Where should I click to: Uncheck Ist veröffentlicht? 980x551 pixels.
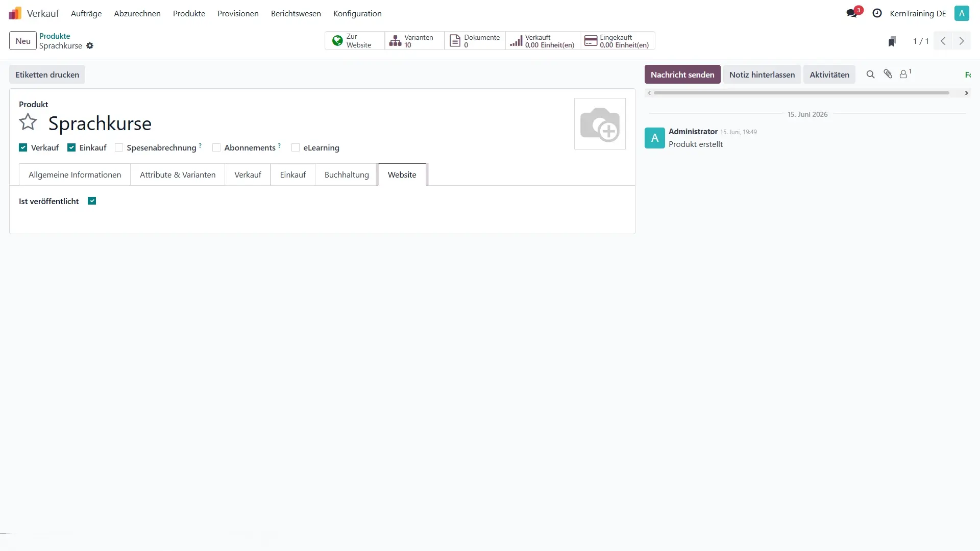92,201
